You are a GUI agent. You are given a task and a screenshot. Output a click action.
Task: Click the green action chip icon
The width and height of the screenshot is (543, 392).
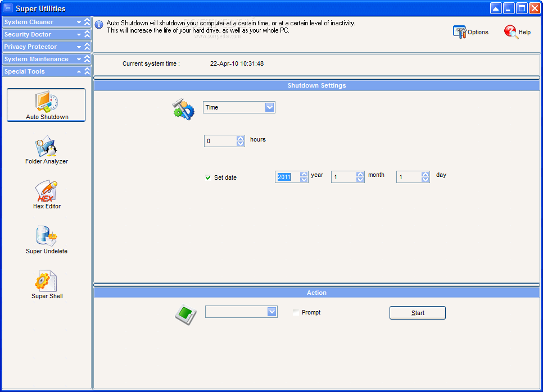tap(185, 314)
